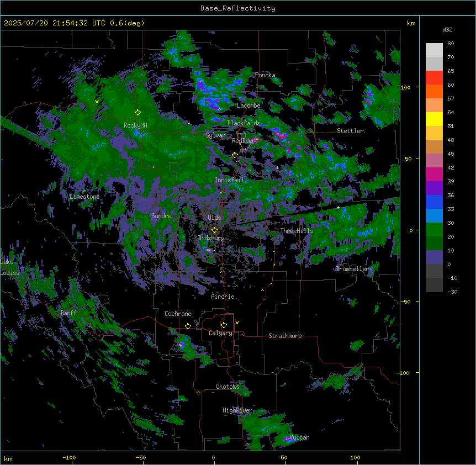The image size is (476, 465).
Task: Pick the purple 36–39 dBZ legend swatch
Action: (434, 188)
